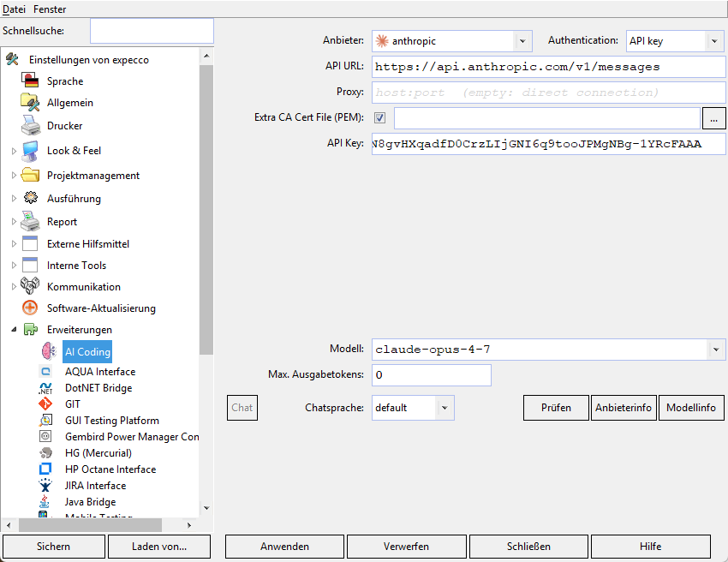Click the Kommunikation cubes icon
Viewport: 728px width, 562px height.
[30, 286]
